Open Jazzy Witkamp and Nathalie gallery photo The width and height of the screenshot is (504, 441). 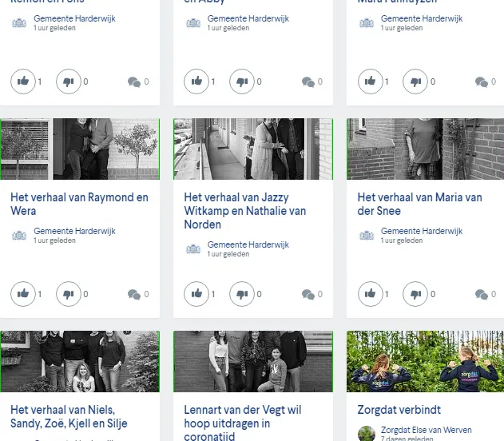coord(253,149)
